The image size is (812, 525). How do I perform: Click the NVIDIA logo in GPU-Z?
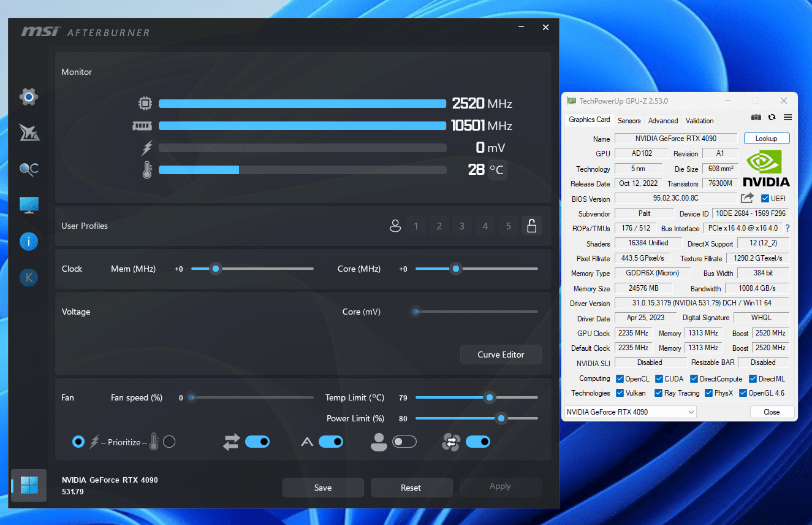(x=766, y=169)
